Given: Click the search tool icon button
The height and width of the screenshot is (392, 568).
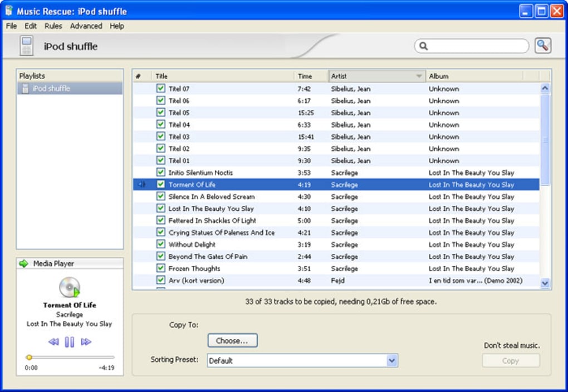Looking at the screenshot, I should click(542, 46).
